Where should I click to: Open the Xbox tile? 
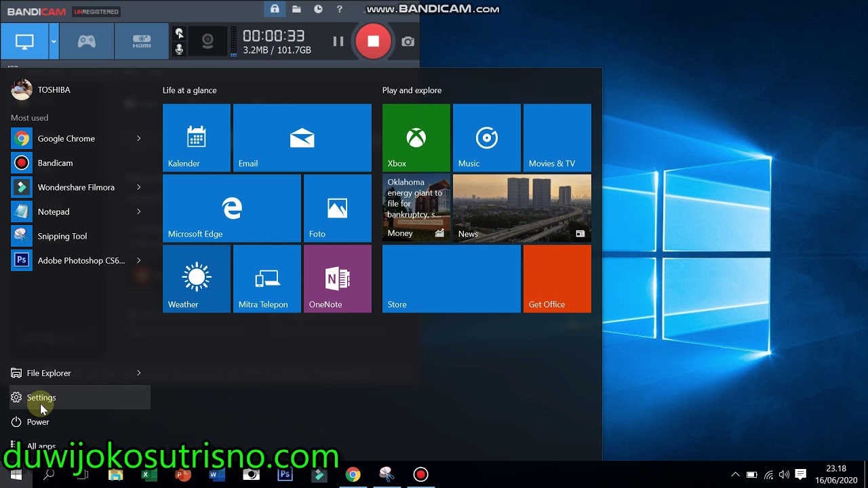tap(416, 138)
